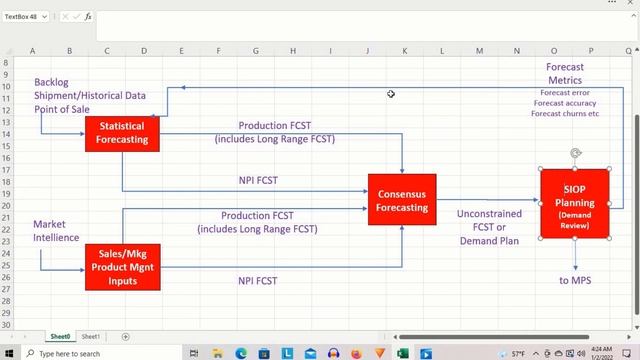The height and width of the screenshot is (360, 640).
Task: Select column K header
Action: click(404, 51)
